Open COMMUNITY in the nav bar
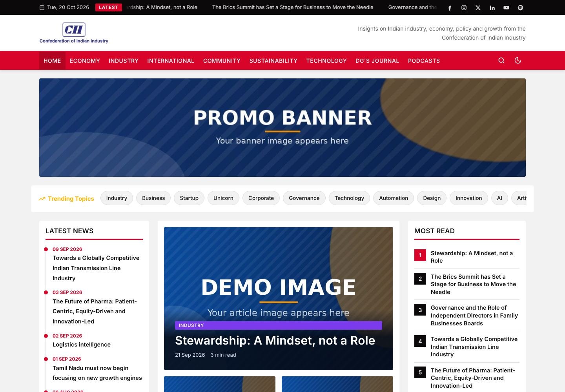565x392 pixels. pos(222,61)
